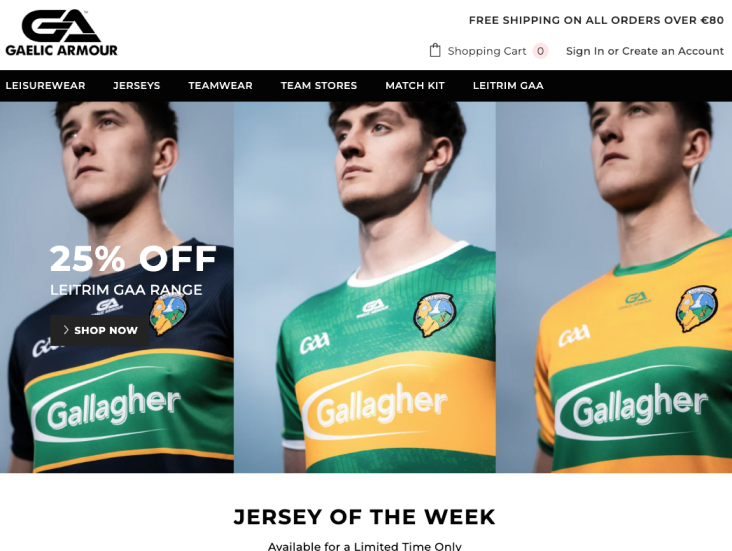Open the Leisurewear menu
The image size is (732, 551).
[x=45, y=85]
